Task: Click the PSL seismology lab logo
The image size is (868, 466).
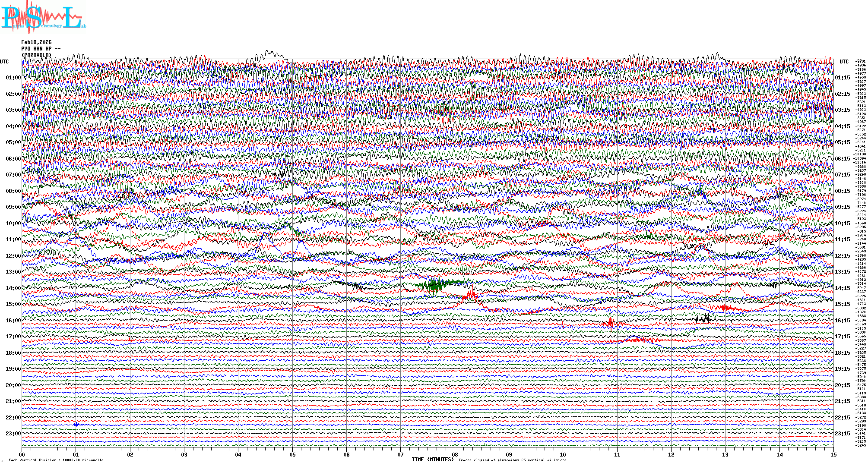Action: coord(43,17)
